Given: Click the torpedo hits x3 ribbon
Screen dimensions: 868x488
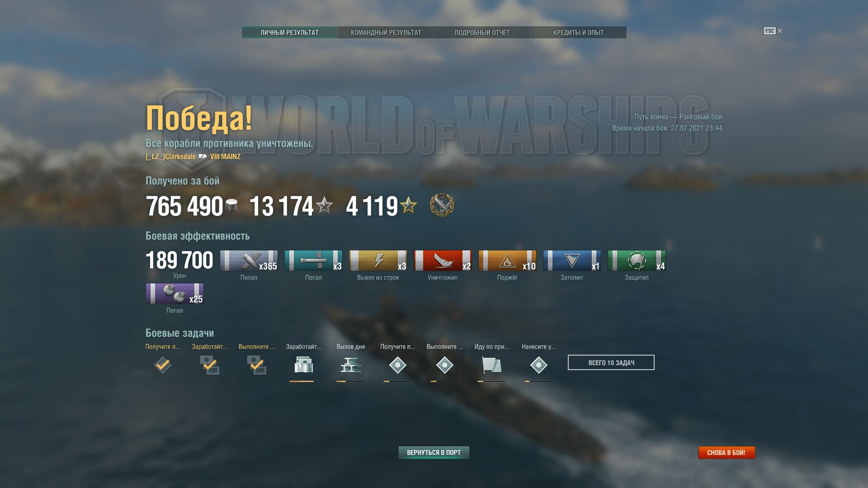Looking at the screenshot, I should click(313, 261).
